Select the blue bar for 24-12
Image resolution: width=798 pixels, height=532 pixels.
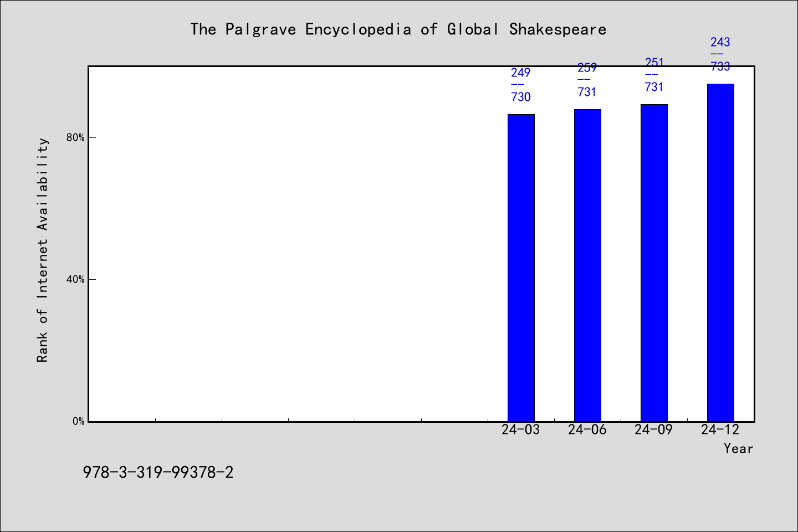coord(720,253)
